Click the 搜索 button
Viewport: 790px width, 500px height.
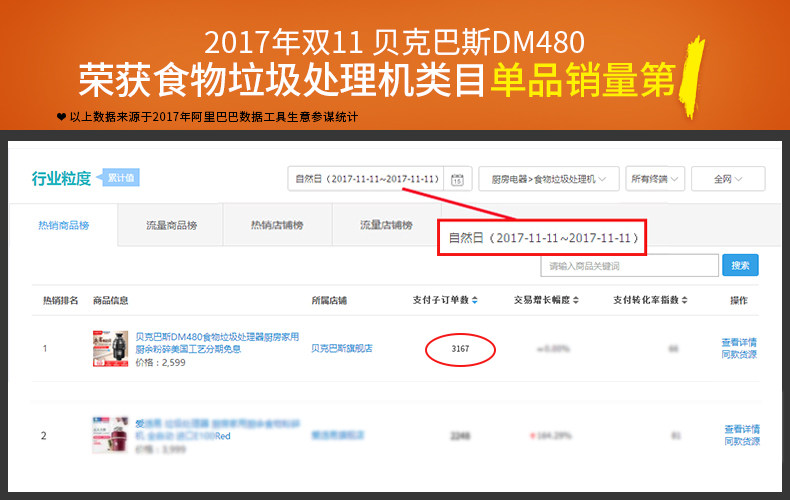click(740, 265)
